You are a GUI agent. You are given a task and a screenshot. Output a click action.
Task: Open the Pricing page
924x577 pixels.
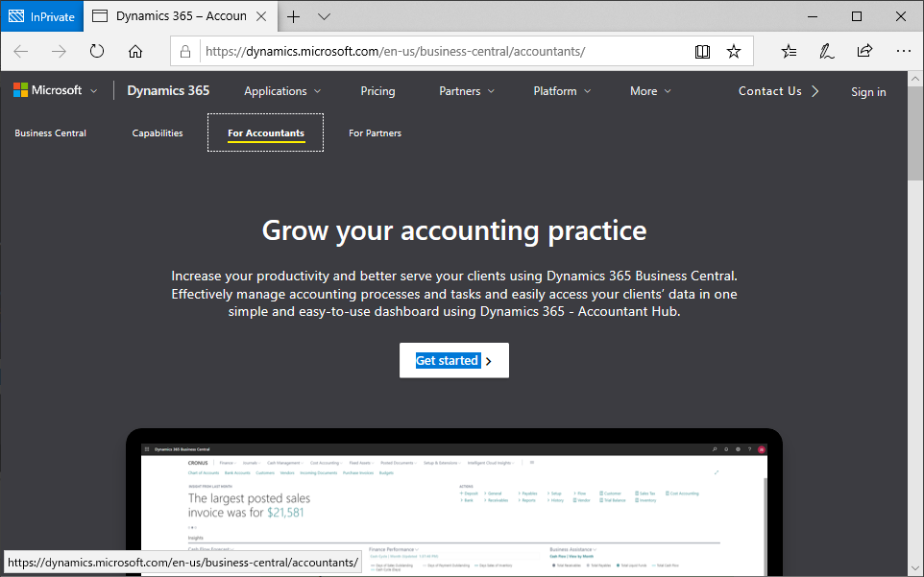[x=377, y=91]
